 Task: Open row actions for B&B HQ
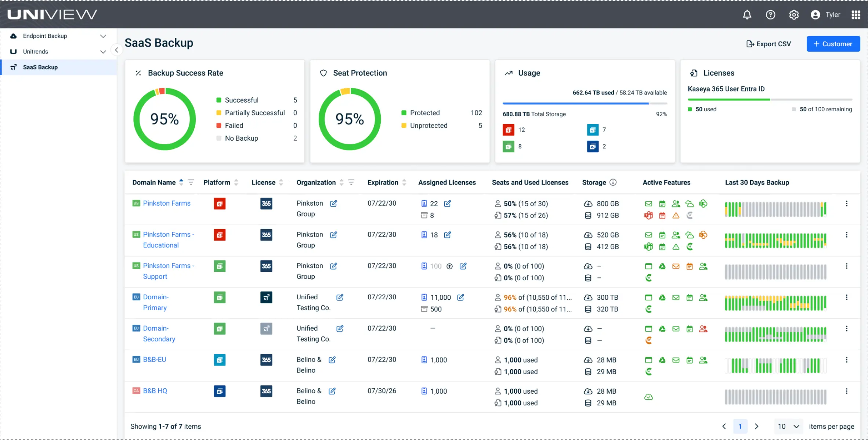[x=847, y=391]
